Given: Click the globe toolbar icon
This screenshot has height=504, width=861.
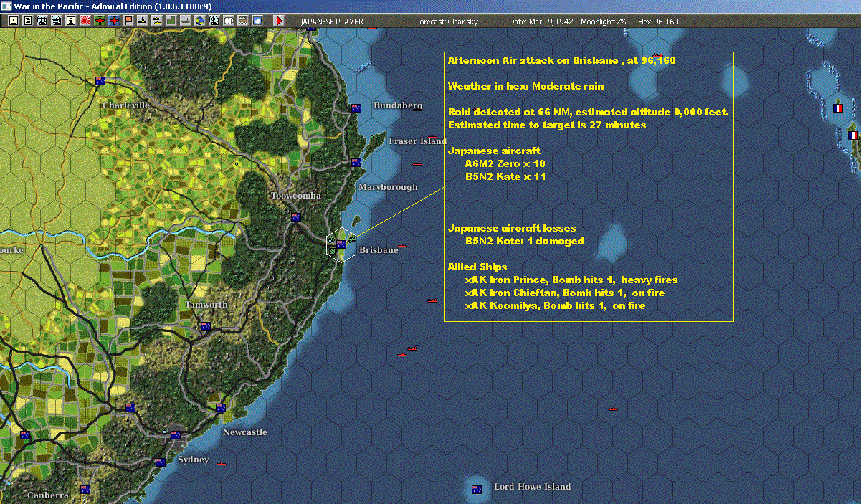Looking at the screenshot, I should tap(199, 21).
